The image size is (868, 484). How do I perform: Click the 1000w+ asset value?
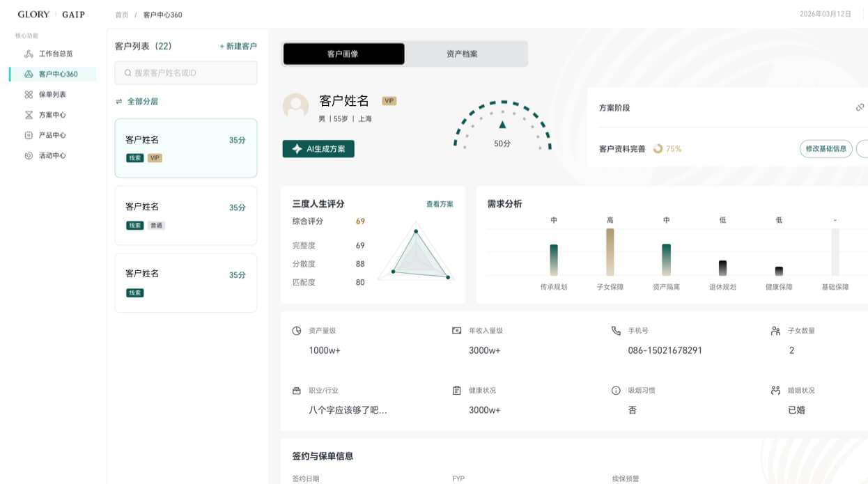[325, 350]
